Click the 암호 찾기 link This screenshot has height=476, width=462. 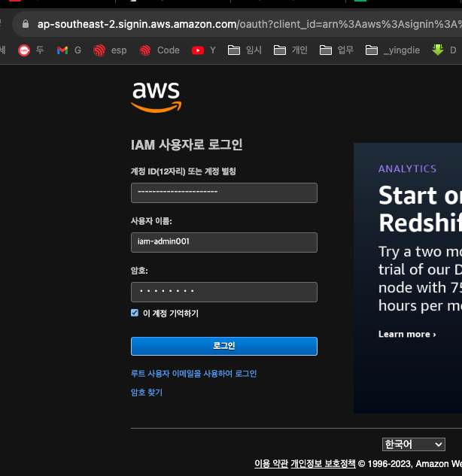point(147,393)
